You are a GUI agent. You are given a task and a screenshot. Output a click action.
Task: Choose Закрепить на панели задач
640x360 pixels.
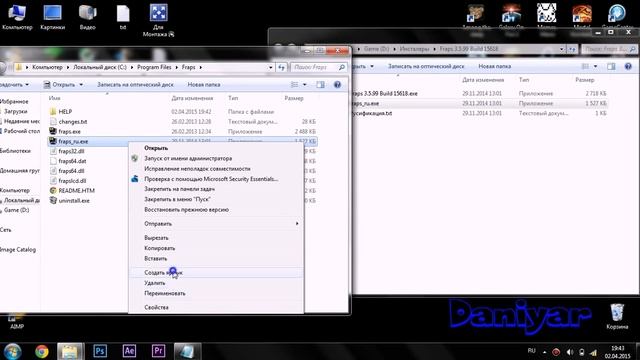[x=216, y=189]
